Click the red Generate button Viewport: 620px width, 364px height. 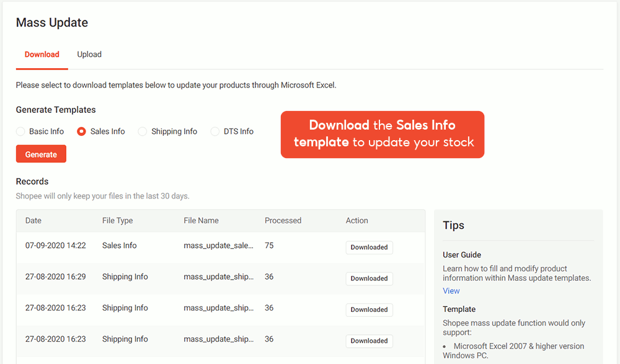[x=41, y=154]
